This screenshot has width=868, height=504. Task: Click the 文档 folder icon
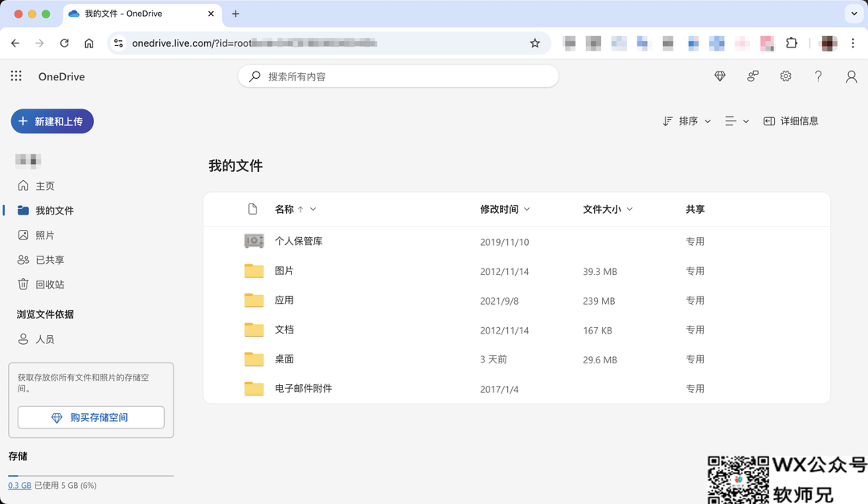(254, 330)
